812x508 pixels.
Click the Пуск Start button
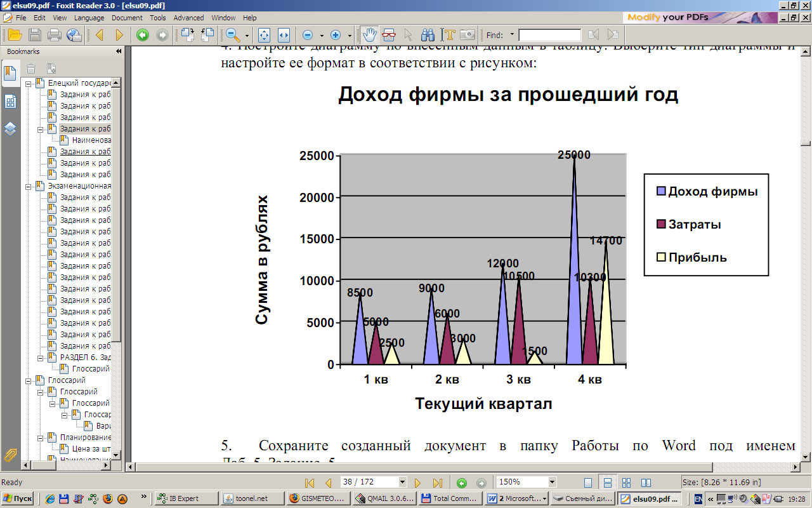(18, 498)
